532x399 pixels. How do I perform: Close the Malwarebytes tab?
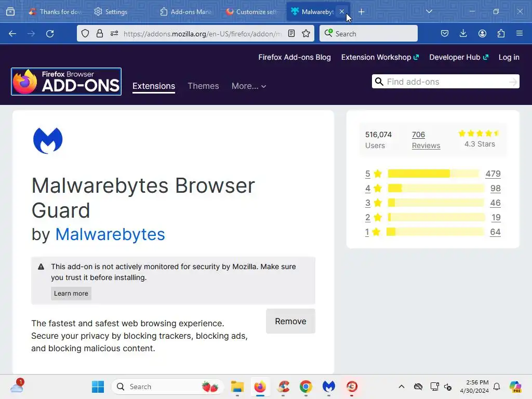[342, 11]
